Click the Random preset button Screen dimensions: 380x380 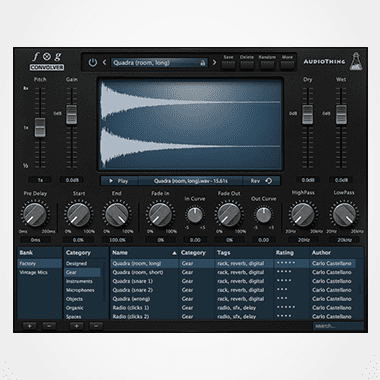[x=267, y=65]
